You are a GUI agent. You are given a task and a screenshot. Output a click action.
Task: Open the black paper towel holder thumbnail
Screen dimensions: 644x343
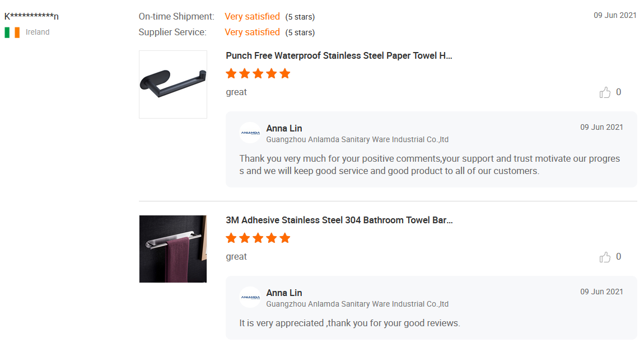click(173, 84)
